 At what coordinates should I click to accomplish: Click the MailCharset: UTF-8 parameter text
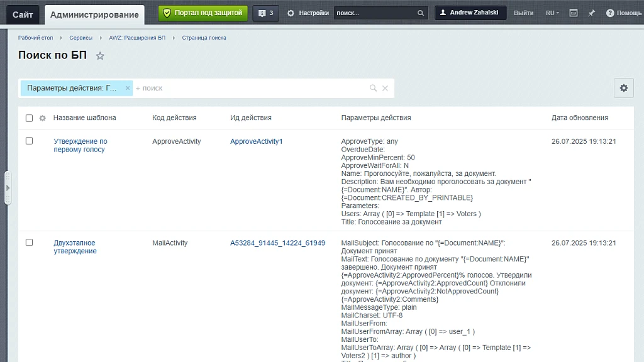[x=372, y=315]
